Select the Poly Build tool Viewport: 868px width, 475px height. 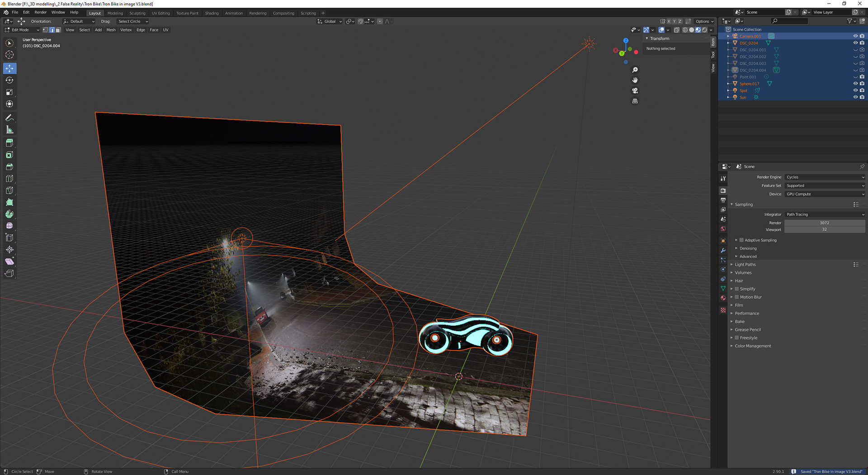[9, 202]
